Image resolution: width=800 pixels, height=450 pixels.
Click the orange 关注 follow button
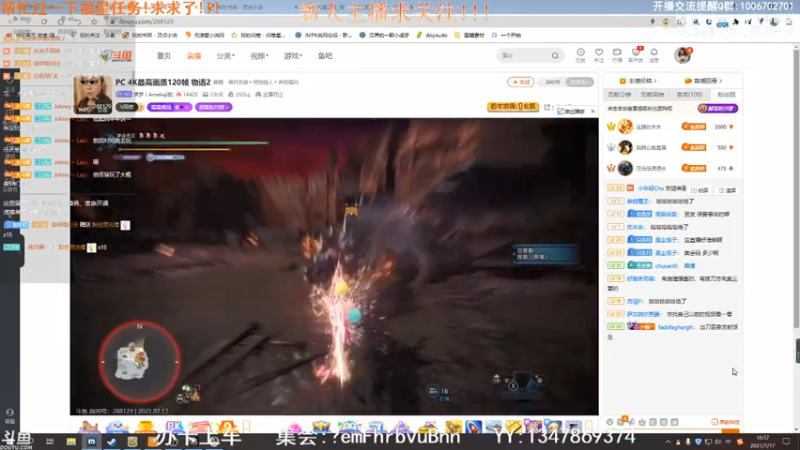(x=520, y=82)
